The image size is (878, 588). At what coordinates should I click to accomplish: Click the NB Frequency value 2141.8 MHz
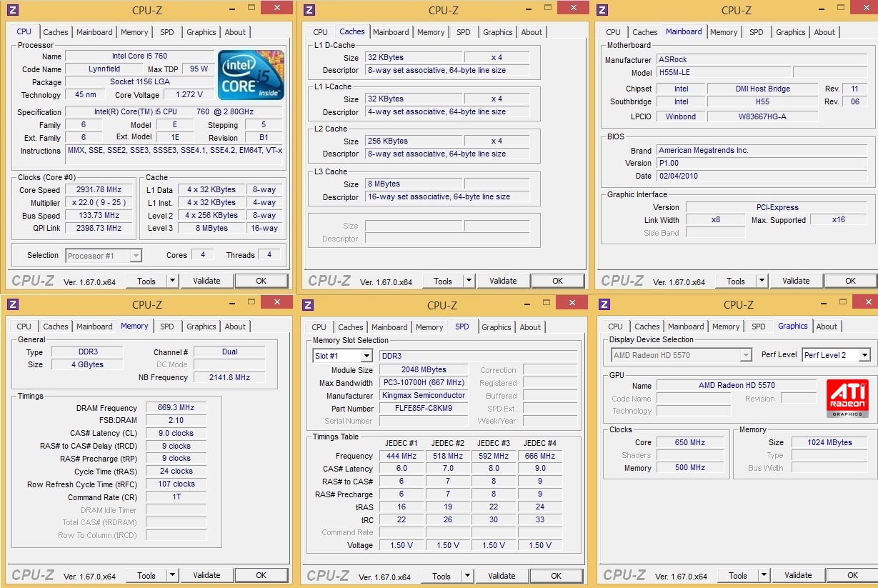229,378
